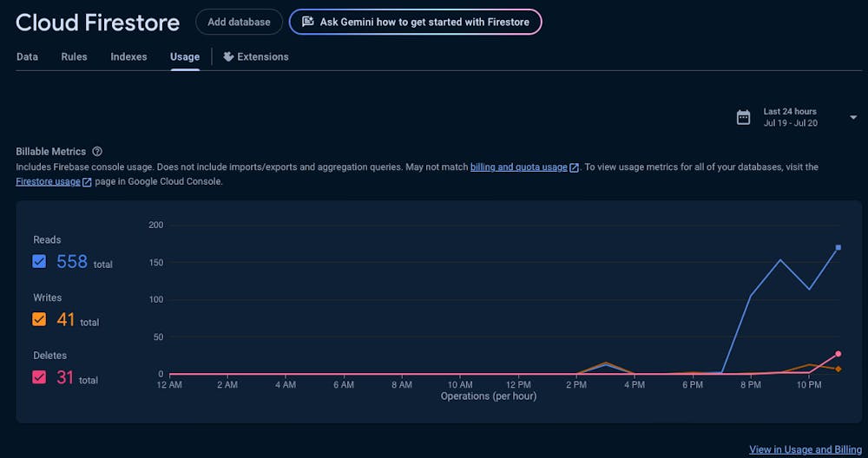The height and width of the screenshot is (458, 868).
Task: Click the 8 PM axis label
Action: pos(751,385)
